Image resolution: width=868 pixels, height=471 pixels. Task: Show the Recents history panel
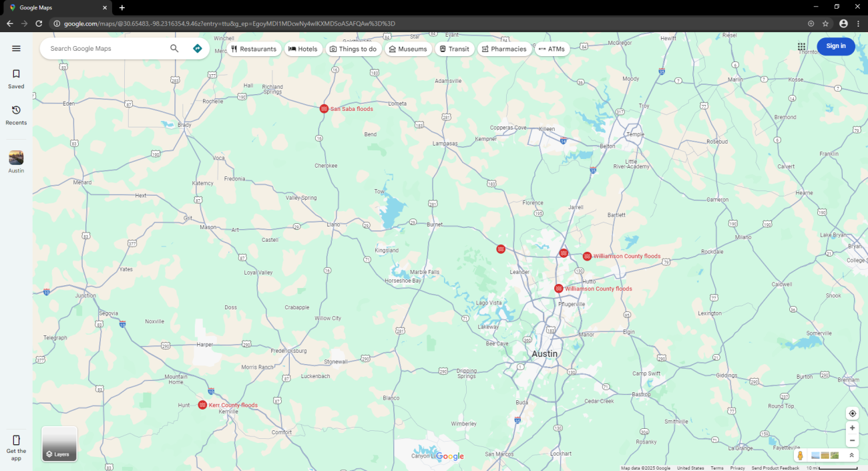tap(16, 115)
